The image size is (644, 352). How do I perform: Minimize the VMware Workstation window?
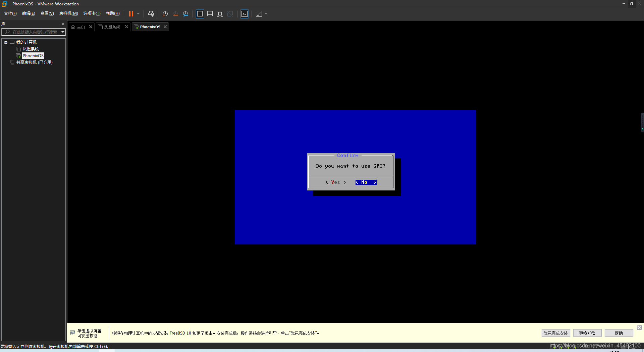[x=624, y=4]
